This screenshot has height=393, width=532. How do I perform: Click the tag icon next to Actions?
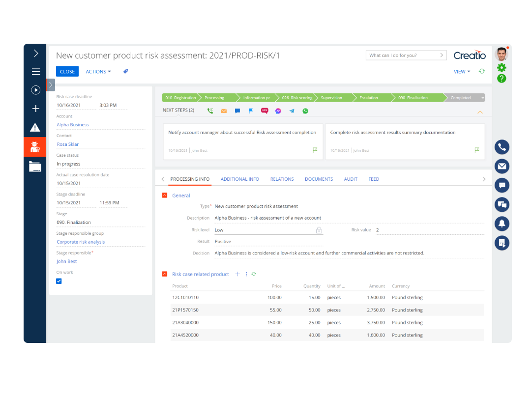tap(125, 71)
